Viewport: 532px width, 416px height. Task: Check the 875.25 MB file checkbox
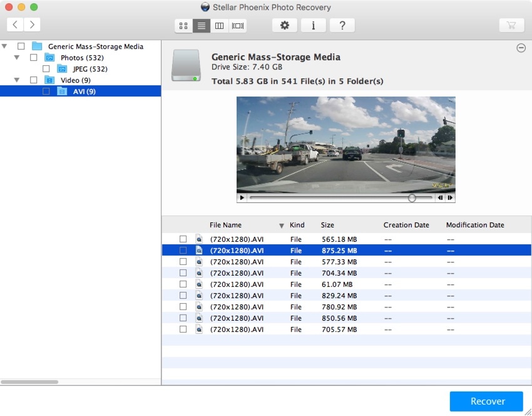point(183,251)
